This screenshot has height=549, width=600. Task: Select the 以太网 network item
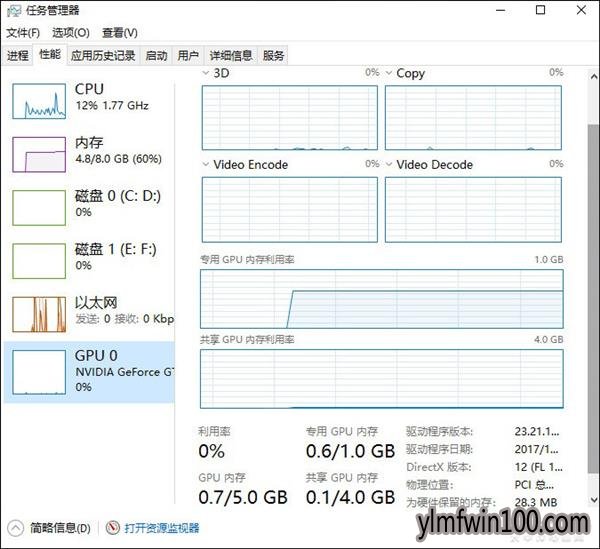click(x=89, y=314)
